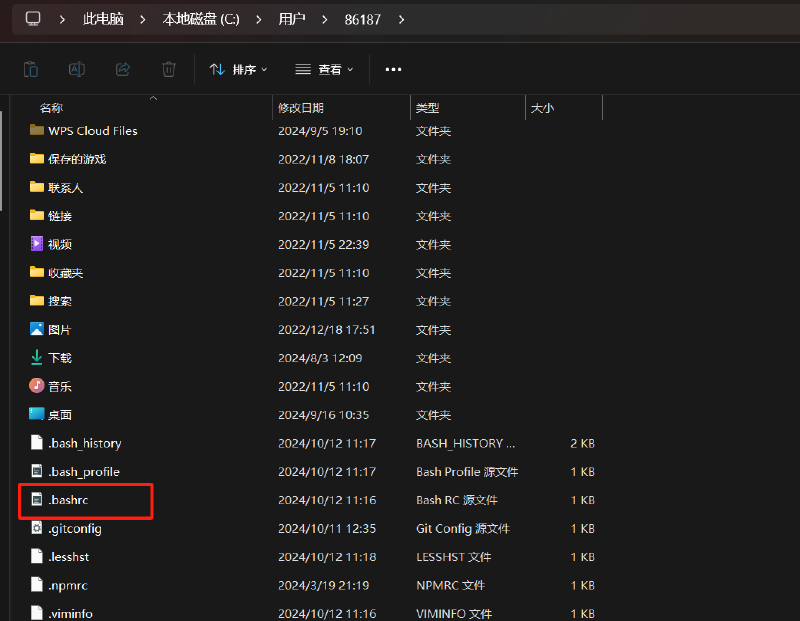Select the 桌面 desktop folder icon

[37, 414]
